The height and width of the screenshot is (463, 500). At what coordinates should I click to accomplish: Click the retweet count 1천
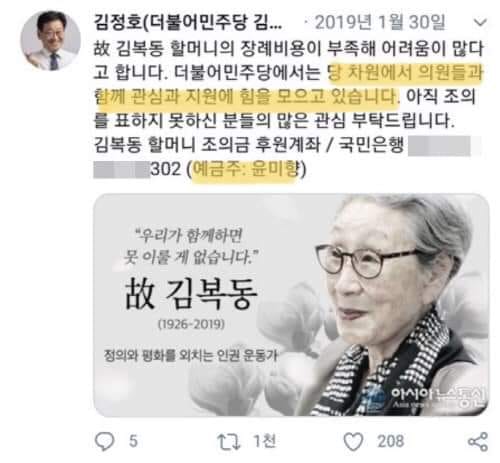[265, 441]
